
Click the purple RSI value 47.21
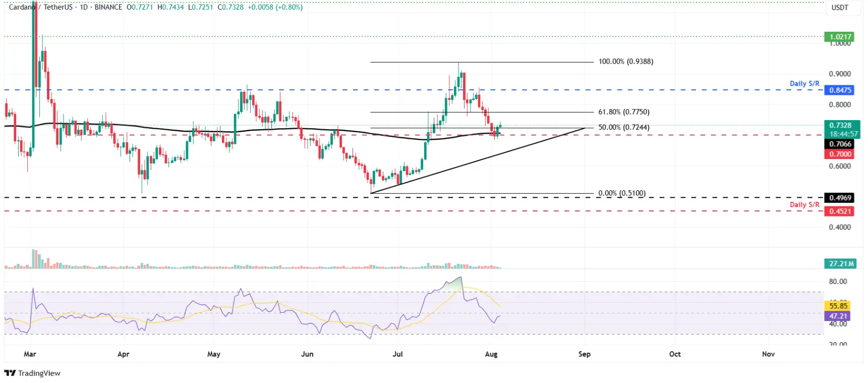click(838, 316)
